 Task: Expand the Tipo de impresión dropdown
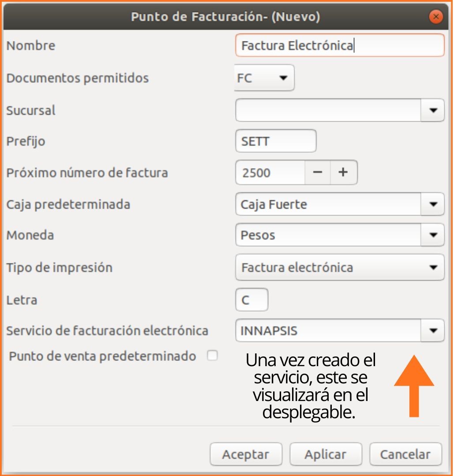tap(433, 267)
